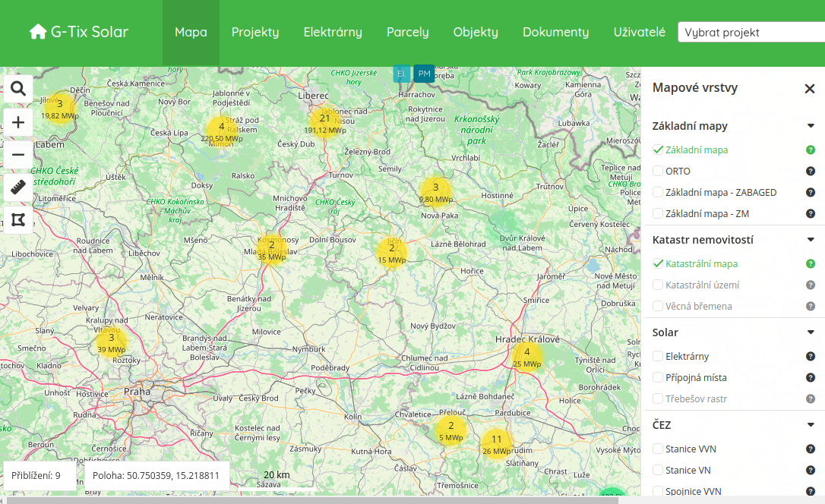Show info for Základní mapa layer

click(811, 150)
